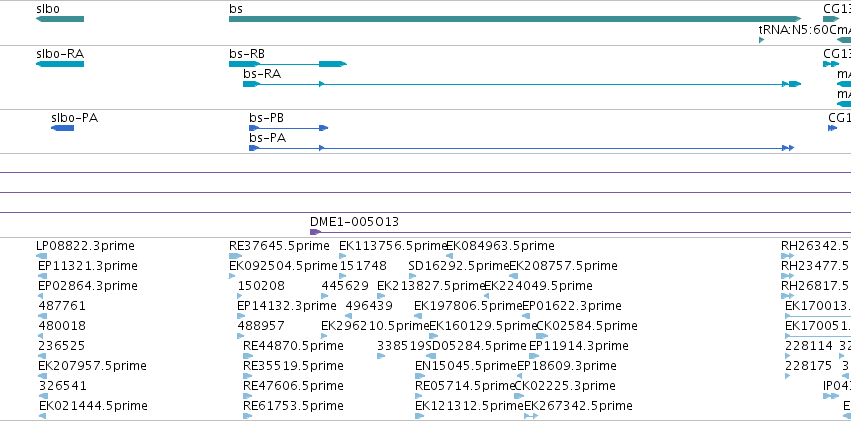The height and width of the screenshot is (421, 851).
Task: Select the slbo-PA protein feature
Action: click(x=62, y=128)
